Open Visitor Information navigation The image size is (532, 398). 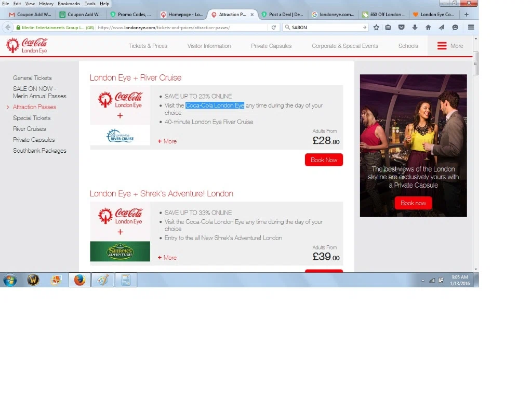pyautogui.click(x=209, y=46)
